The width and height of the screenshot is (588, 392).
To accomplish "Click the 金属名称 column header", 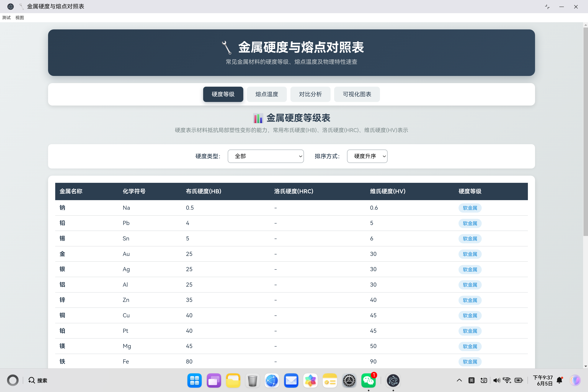I will click(71, 191).
